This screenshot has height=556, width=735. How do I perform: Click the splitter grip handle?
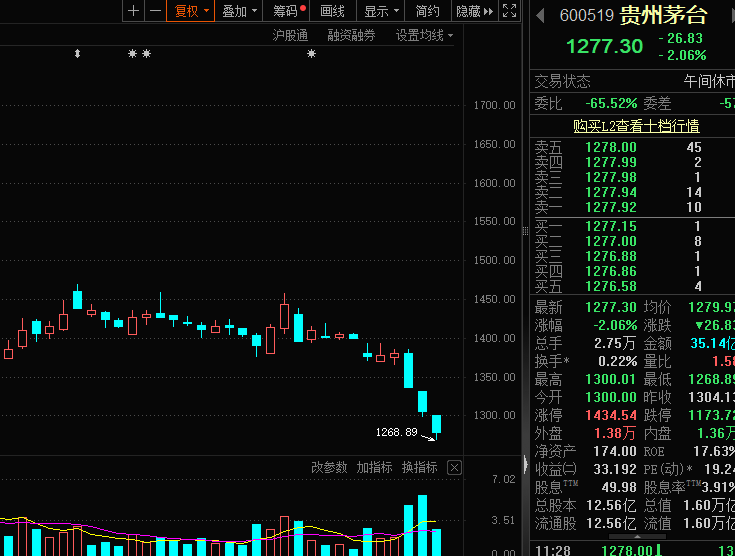click(525, 231)
